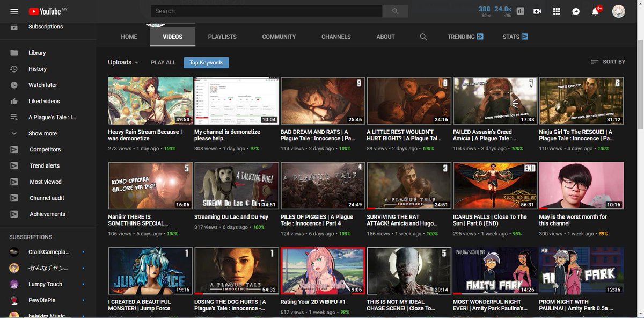This screenshot has width=644, height=318.
Task: Switch to the Playlists tab
Action: pos(222,37)
